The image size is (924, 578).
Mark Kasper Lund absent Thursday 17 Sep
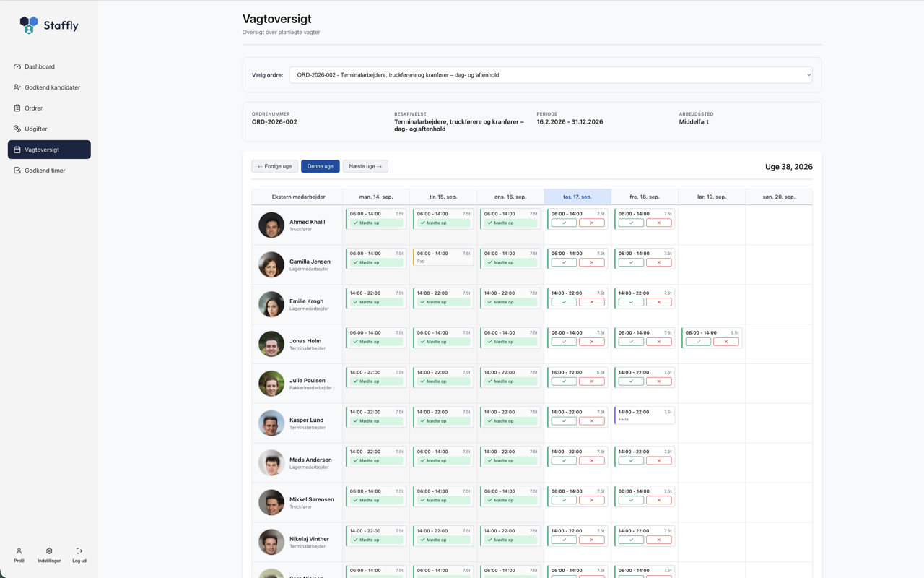click(x=592, y=421)
